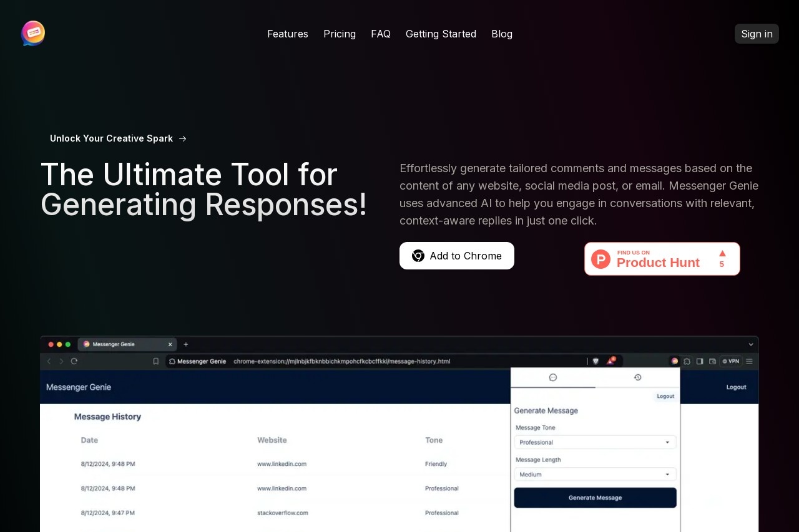Select the chat bubble tab in the extension popup
This screenshot has width=799, height=532.
[x=553, y=377]
